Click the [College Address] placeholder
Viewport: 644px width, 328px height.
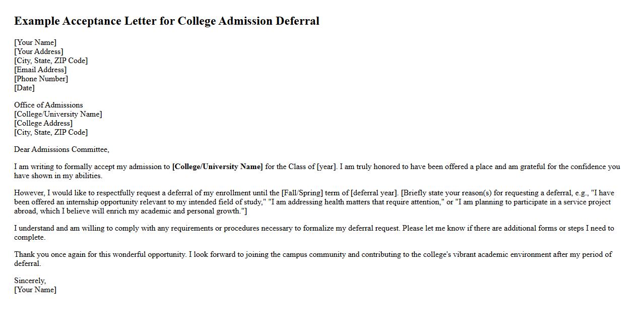coord(43,123)
